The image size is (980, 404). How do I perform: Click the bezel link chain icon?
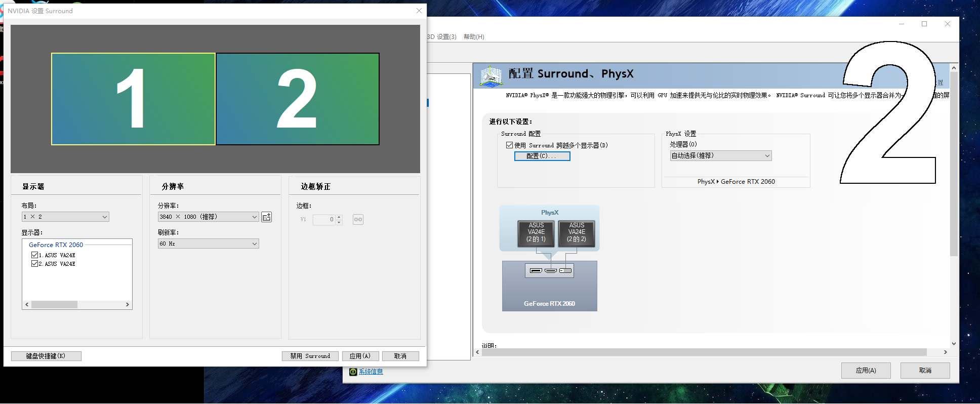[358, 219]
